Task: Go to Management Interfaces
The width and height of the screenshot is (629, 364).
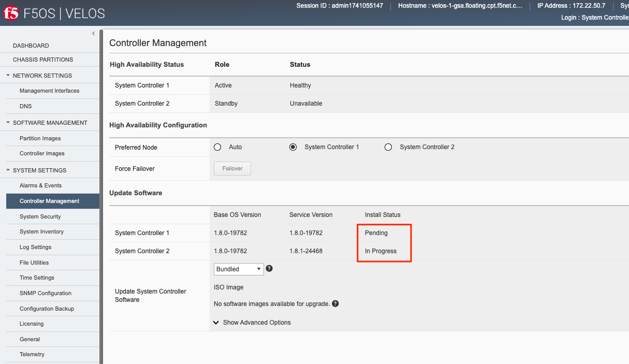Action: click(x=50, y=91)
